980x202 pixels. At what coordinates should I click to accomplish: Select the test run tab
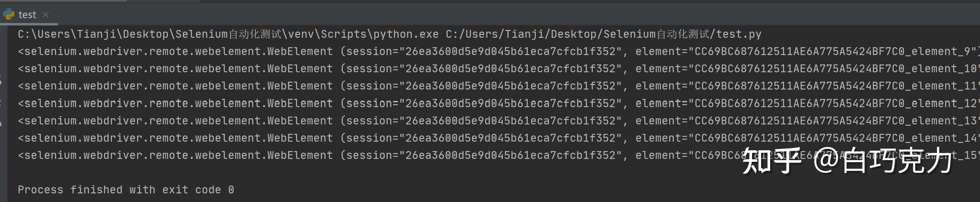point(27,15)
